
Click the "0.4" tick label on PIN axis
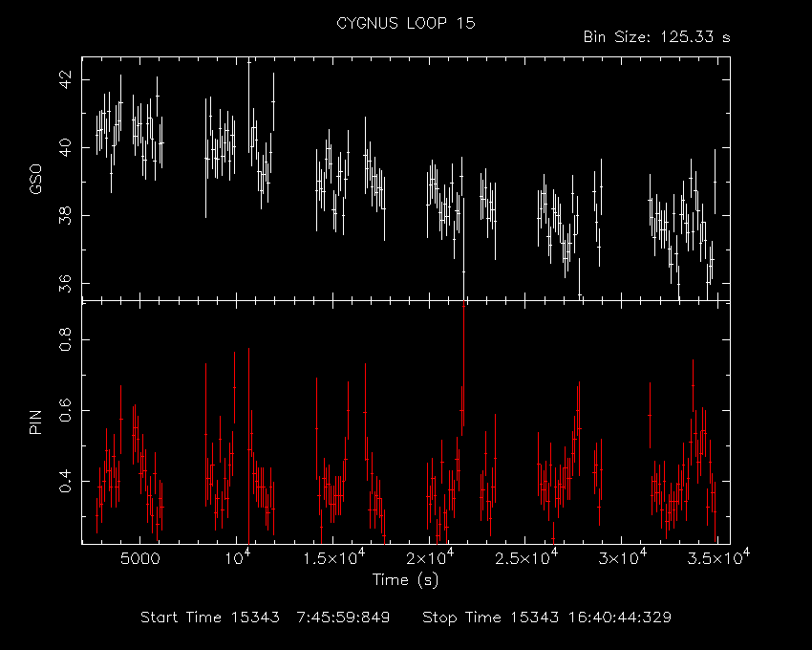coord(66,481)
